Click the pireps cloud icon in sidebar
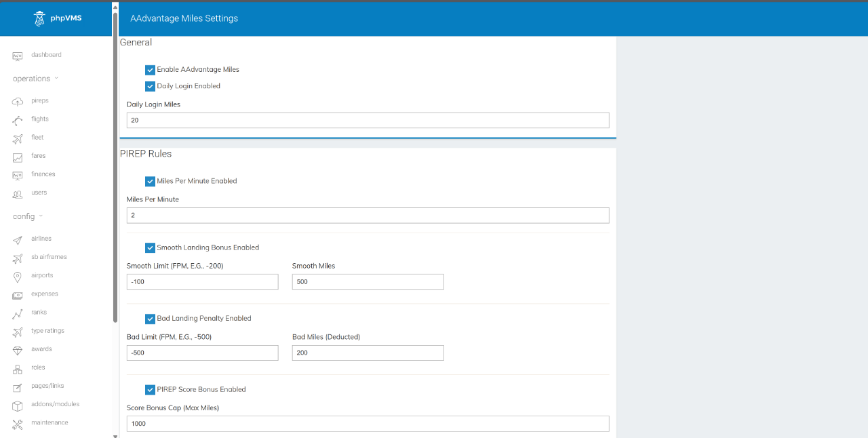This screenshot has width=868, height=438. (x=18, y=101)
